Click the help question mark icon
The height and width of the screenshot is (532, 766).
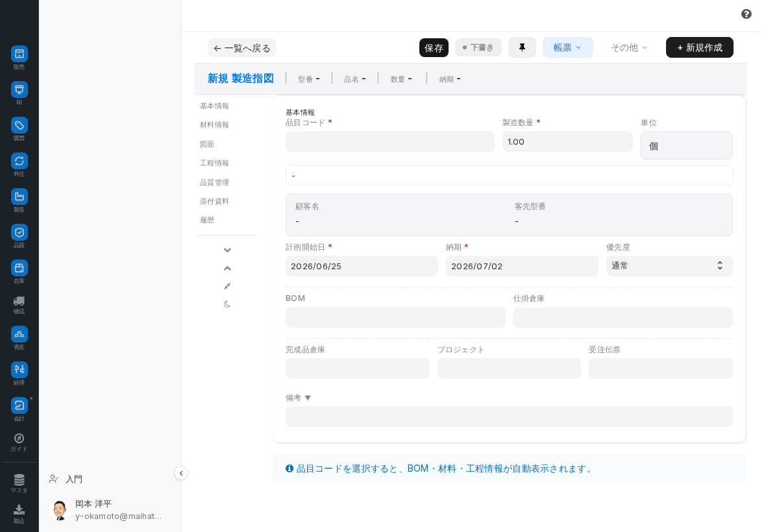(746, 14)
